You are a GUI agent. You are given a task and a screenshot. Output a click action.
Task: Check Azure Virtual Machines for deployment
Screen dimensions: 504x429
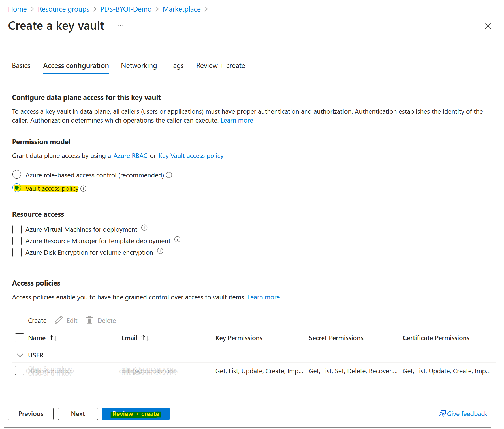[17, 229]
